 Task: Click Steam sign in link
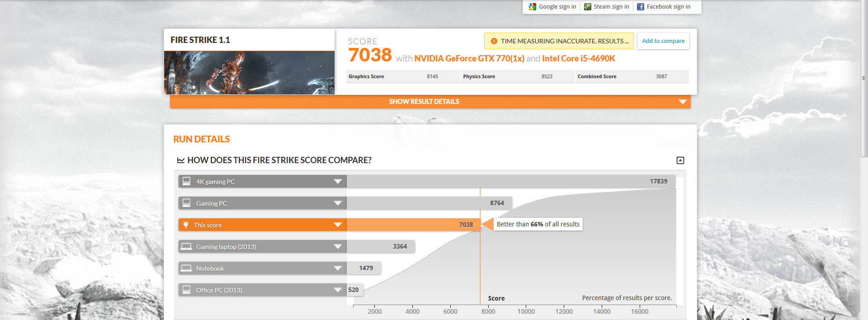pyautogui.click(x=611, y=7)
